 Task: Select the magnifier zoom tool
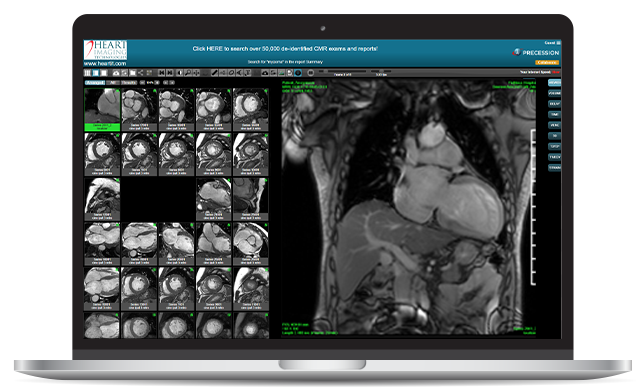188,73
